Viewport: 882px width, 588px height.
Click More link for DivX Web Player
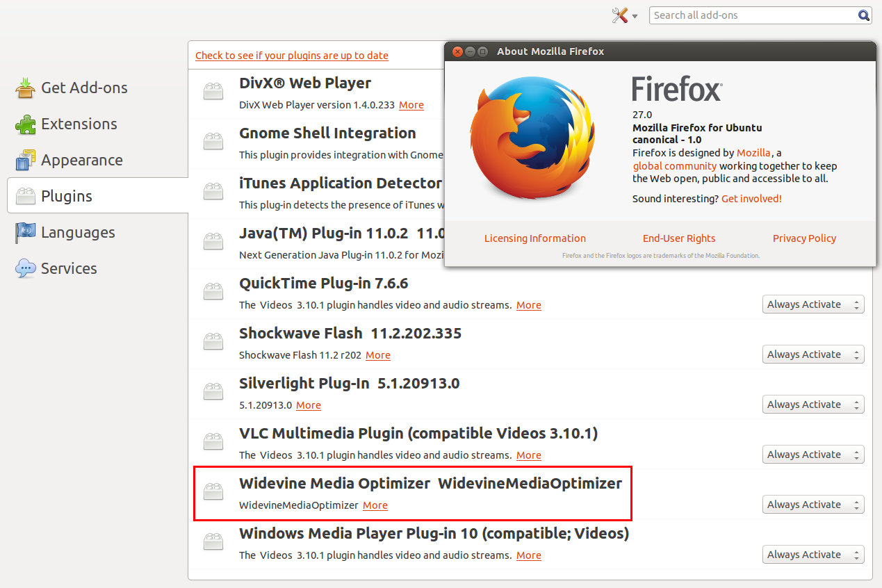click(x=411, y=105)
